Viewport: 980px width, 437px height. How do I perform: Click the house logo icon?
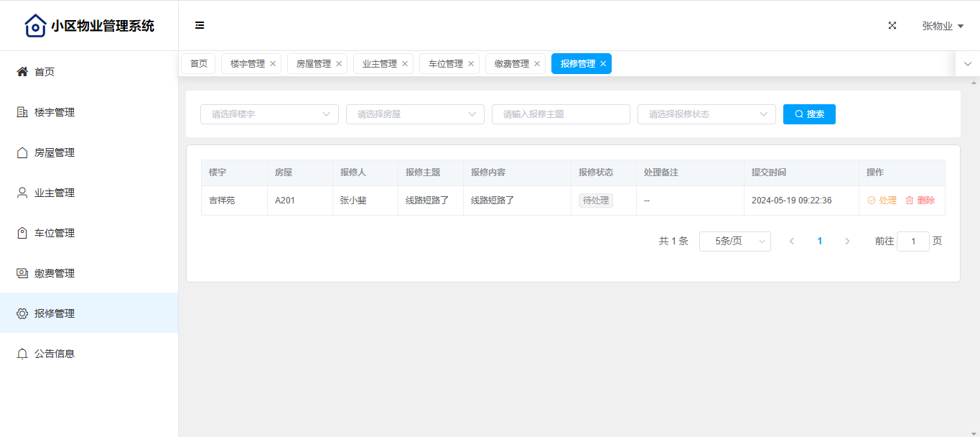click(x=35, y=26)
